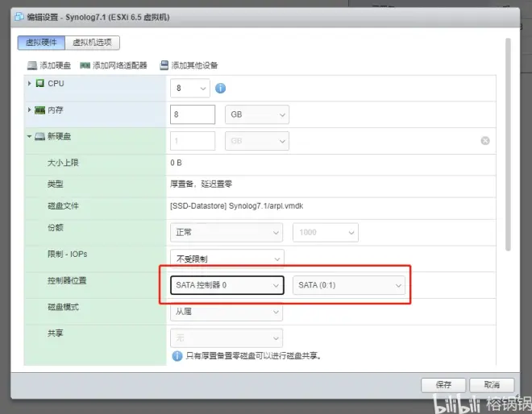The image size is (532, 414).
Task: Click the memory size input field
Action: pos(193,114)
